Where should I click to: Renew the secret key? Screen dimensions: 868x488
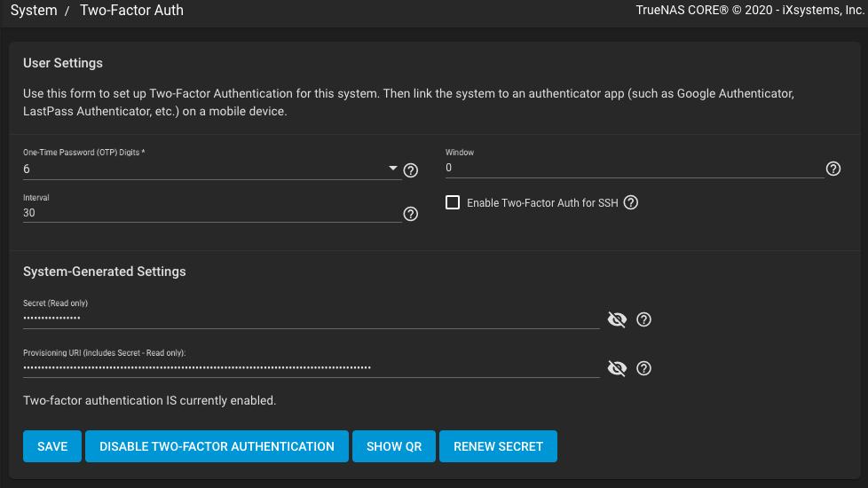click(x=498, y=446)
